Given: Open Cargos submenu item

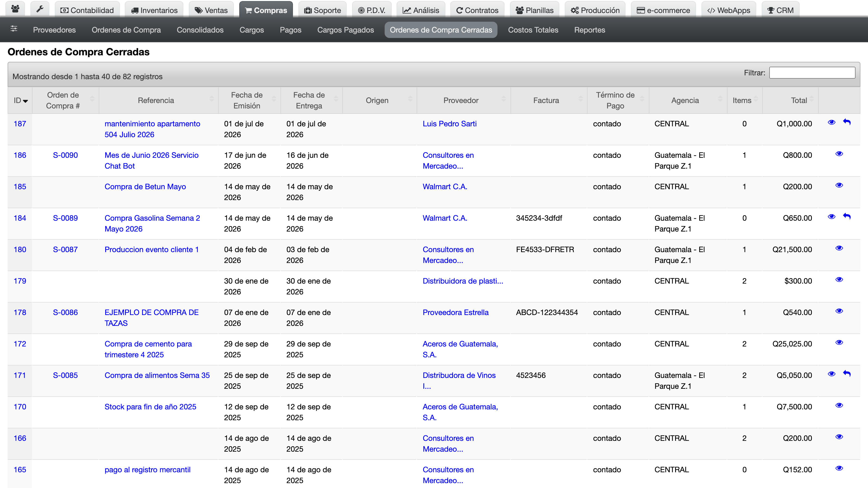Looking at the screenshot, I should point(252,30).
